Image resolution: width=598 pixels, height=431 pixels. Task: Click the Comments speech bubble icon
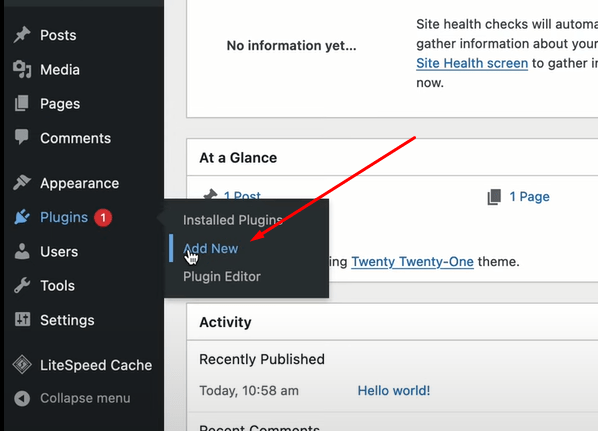(22, 137)
